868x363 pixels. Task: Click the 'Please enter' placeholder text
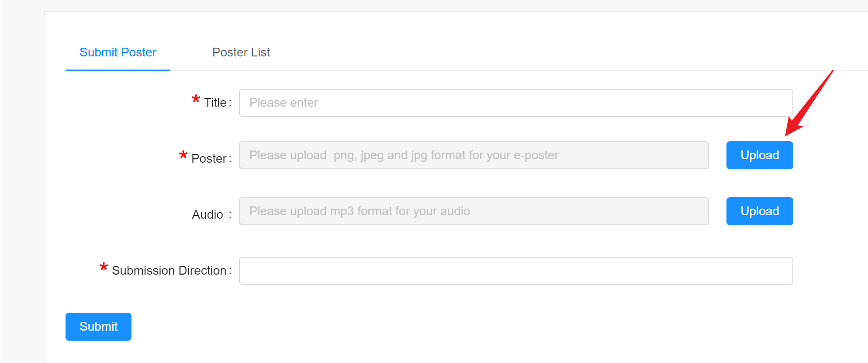pyautogui.click(x=284, y=103)
